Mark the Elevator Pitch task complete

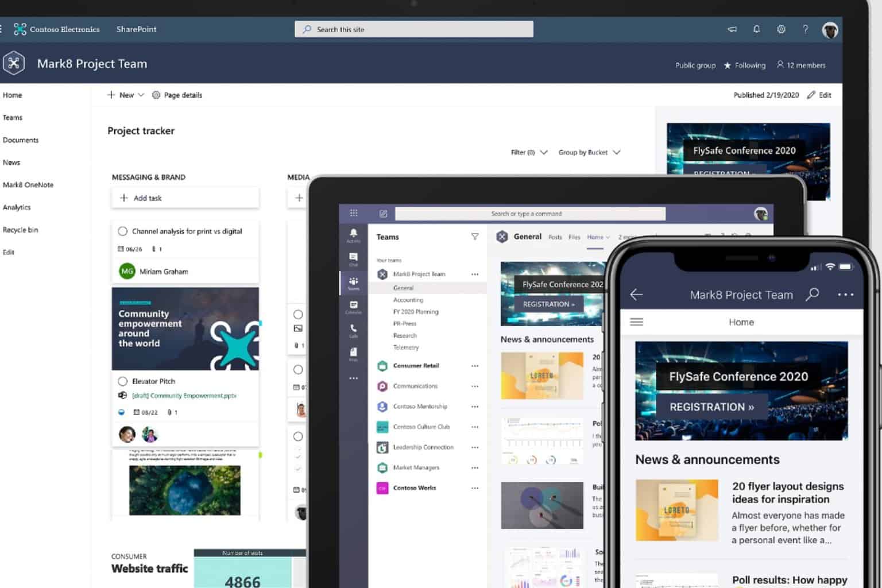[122, 381]
